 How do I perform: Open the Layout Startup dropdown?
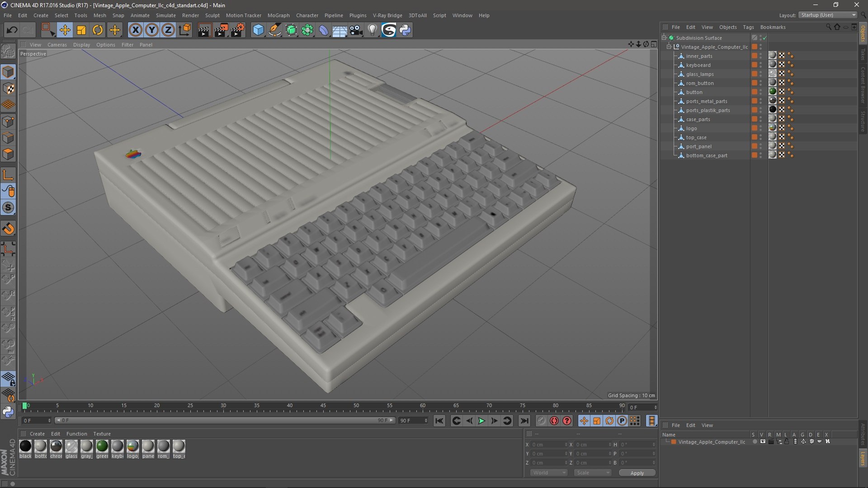[x=828, y=15]
